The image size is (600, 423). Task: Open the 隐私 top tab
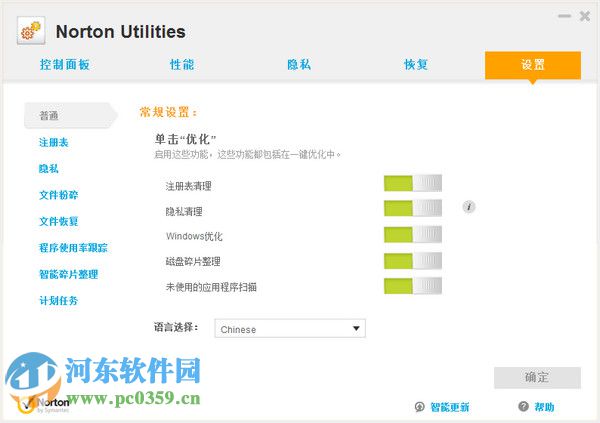[299, 64]
